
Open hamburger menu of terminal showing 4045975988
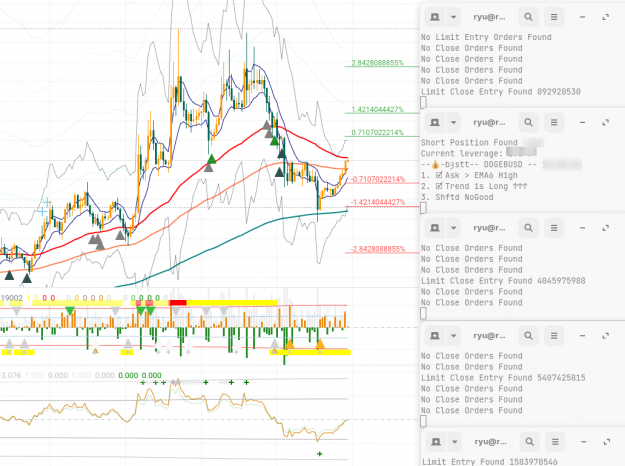click(554, 228)
